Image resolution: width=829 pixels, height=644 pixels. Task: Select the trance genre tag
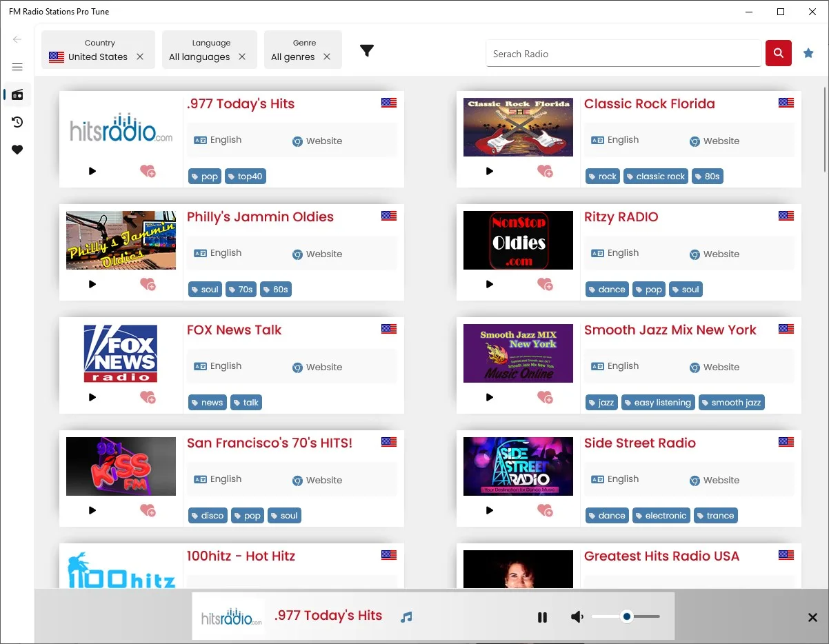coord(716,516)
